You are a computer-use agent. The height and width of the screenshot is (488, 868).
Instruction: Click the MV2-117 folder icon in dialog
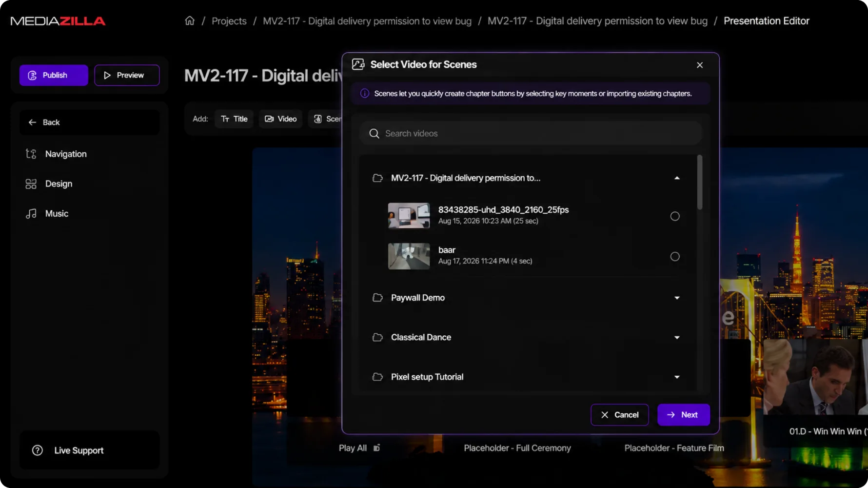377,178
